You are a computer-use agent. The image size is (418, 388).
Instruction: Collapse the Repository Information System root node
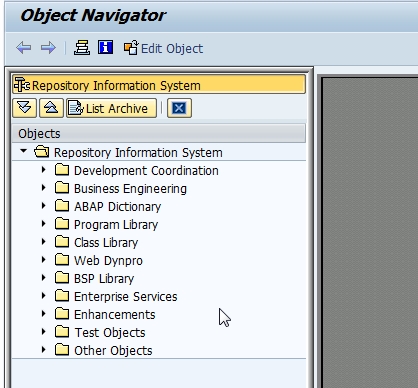click(23, 151)
